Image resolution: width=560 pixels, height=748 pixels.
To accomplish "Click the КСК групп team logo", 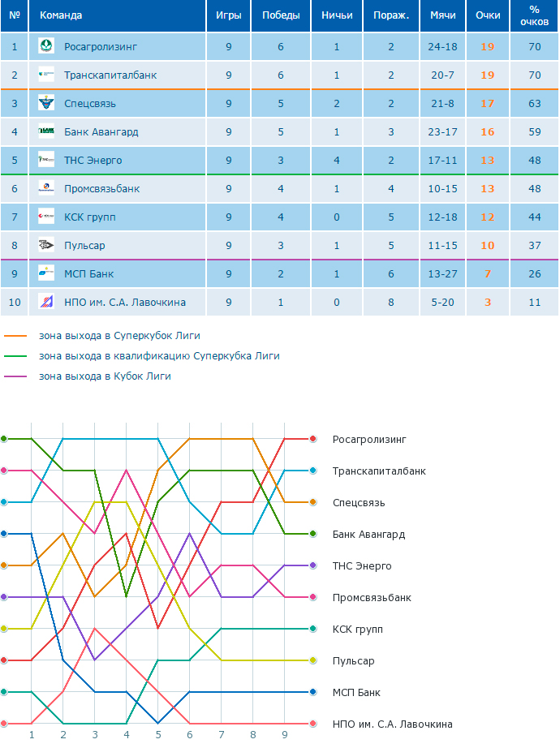I will tap(46, 217).
